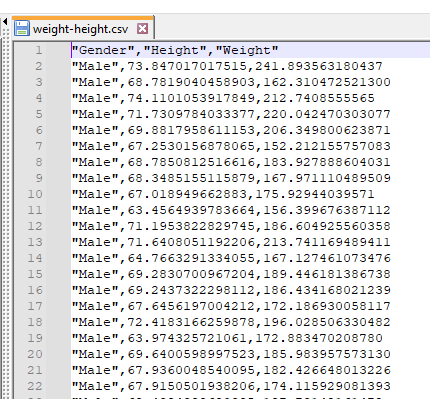This screenshot has width=430, height=399.
Task: Click the save-state disk icon on weight-height.csv tab
Action: pos(22,29)
